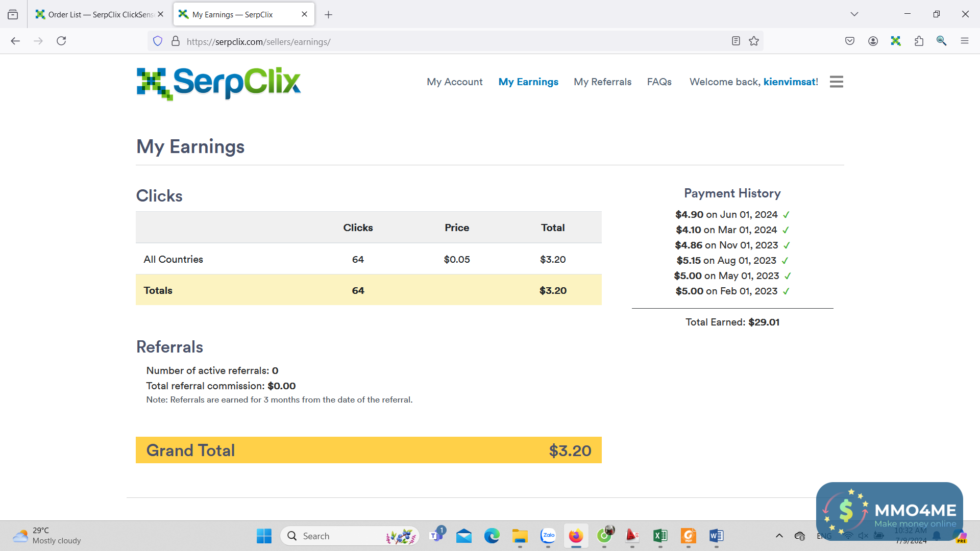
Task: Reload the current page
Action: point(61,41)
